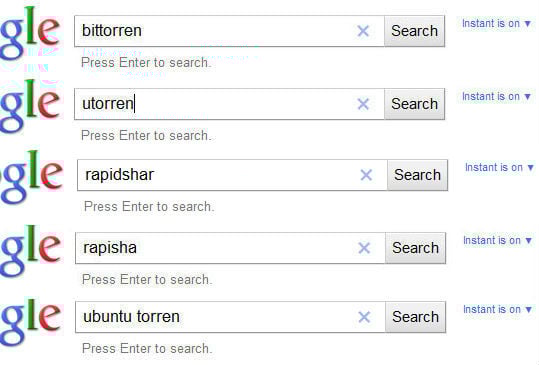This screenshot has width=539, height=365.
Task: Click the X beside 'rapidshar' text
Action: (x=366, y=175)
